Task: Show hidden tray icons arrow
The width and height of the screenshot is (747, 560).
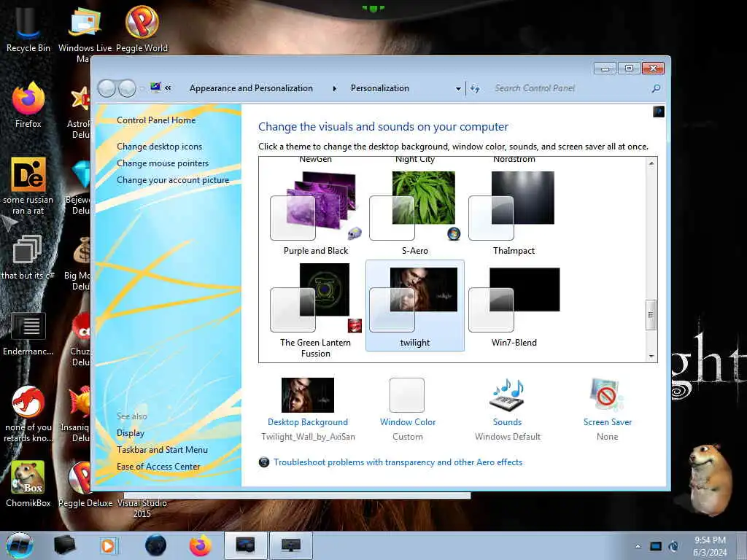Action: (x=638, y=546)
